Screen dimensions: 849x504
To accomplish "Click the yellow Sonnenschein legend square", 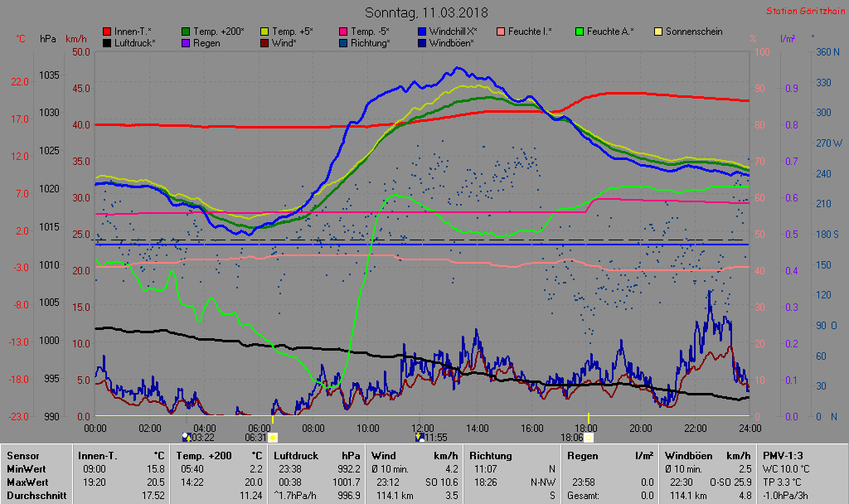I will [658, 31].
